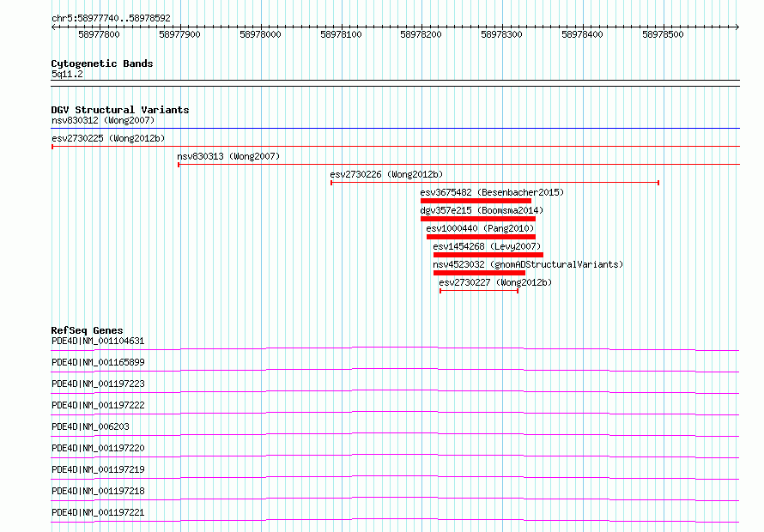The image size is (764, 532).
Task: Open variant esv1000440 (Pang2010) label
Action: (x=480, y=228)
